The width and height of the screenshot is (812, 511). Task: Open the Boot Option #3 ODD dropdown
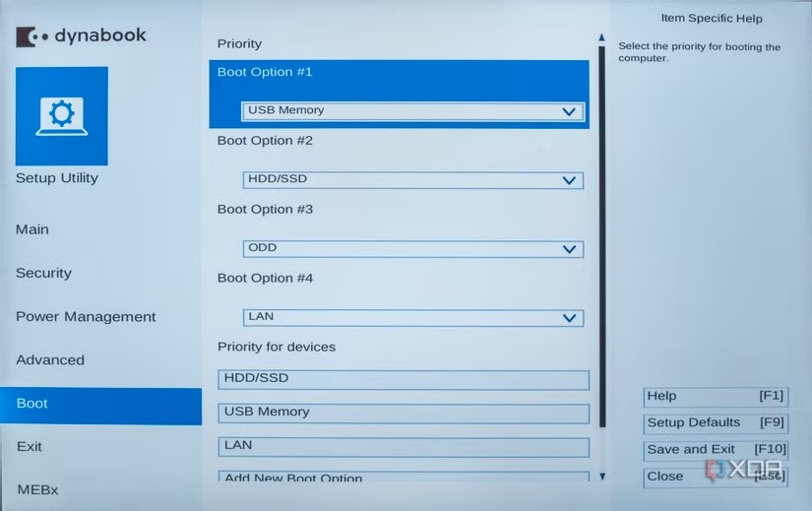[x=412, y=249]
